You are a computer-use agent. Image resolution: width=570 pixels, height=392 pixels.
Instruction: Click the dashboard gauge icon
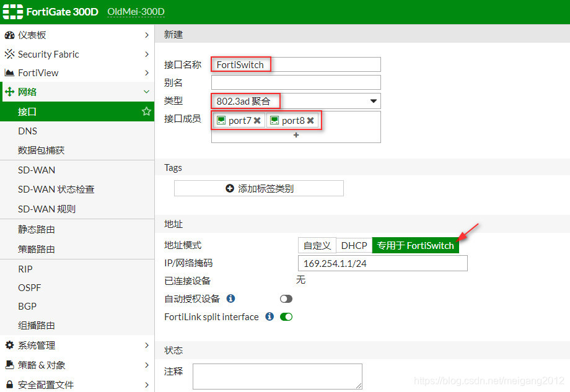9,35
